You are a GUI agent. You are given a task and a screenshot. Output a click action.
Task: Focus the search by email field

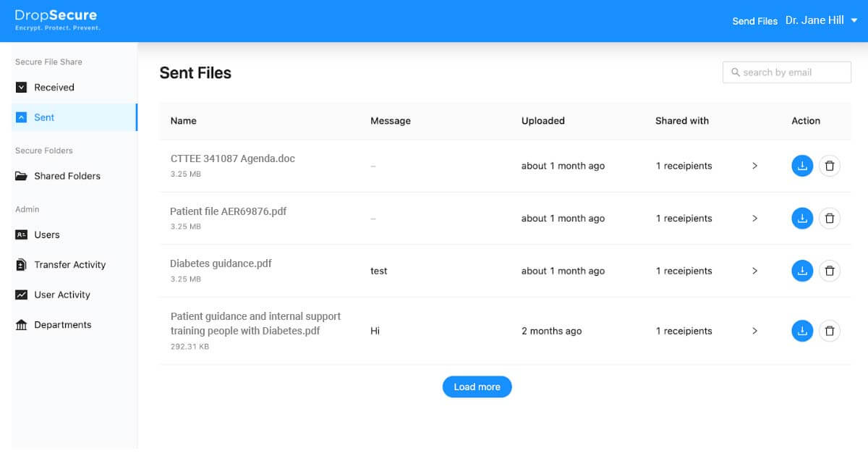click(x=787, y=72)
